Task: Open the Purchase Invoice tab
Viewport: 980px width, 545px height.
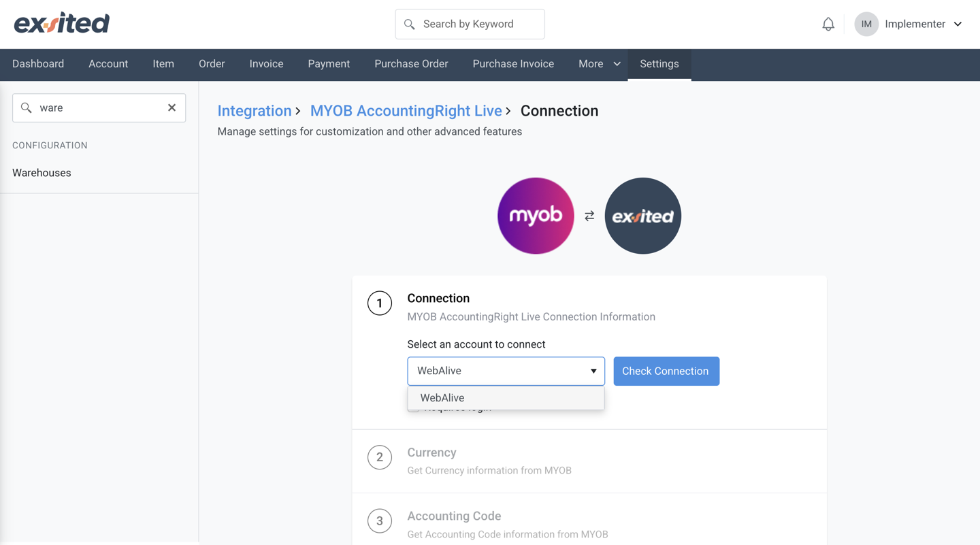Action: (513, 64)
